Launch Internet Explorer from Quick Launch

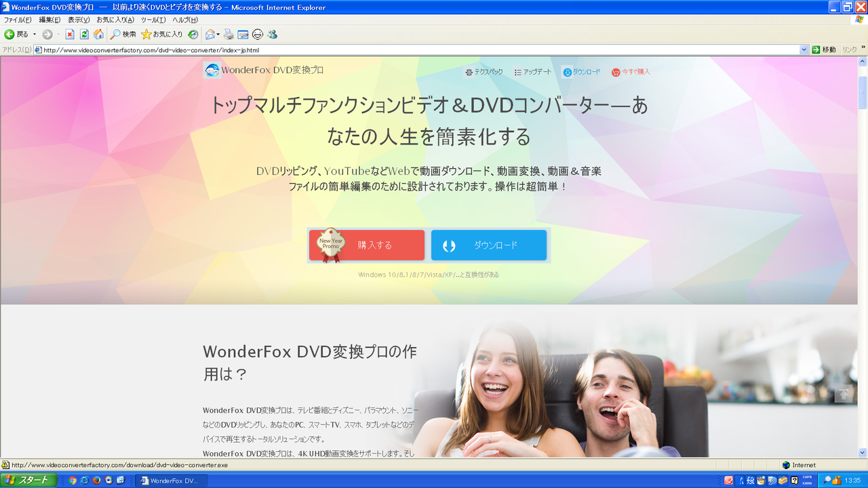pos(84,481)
